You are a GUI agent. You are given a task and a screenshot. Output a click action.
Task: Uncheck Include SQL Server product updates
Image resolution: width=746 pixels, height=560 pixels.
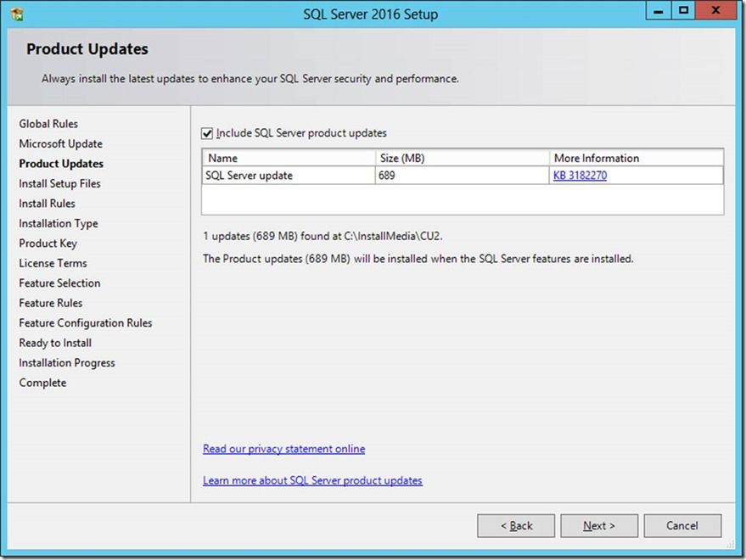pyautogui.click(x=207, y=134)
